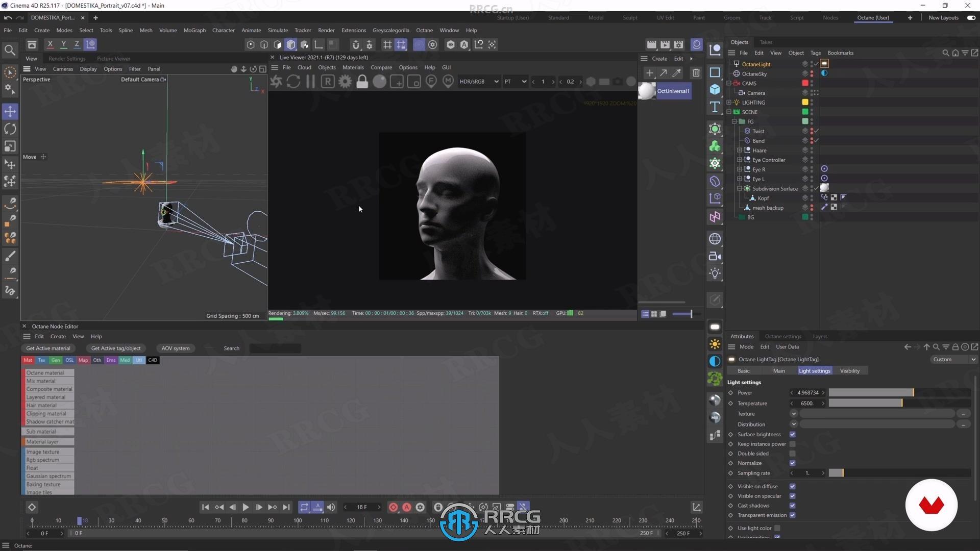Open Live Viewer settings gear
This screenshot has width=980, height=551.
[345, 81]
